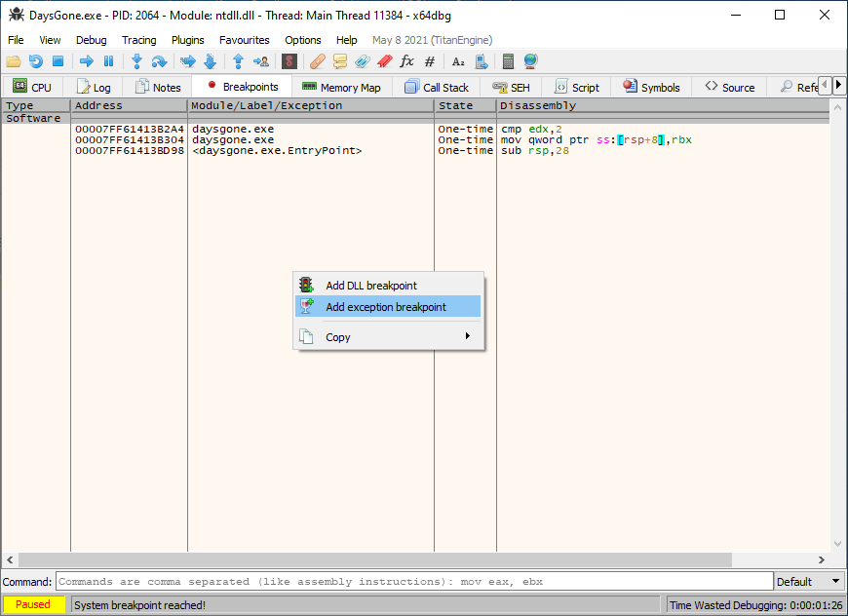The height and width of the screenshot is (616, 848).
Task: Click the tab overflow arrow near References
Action: click(838, 84)
